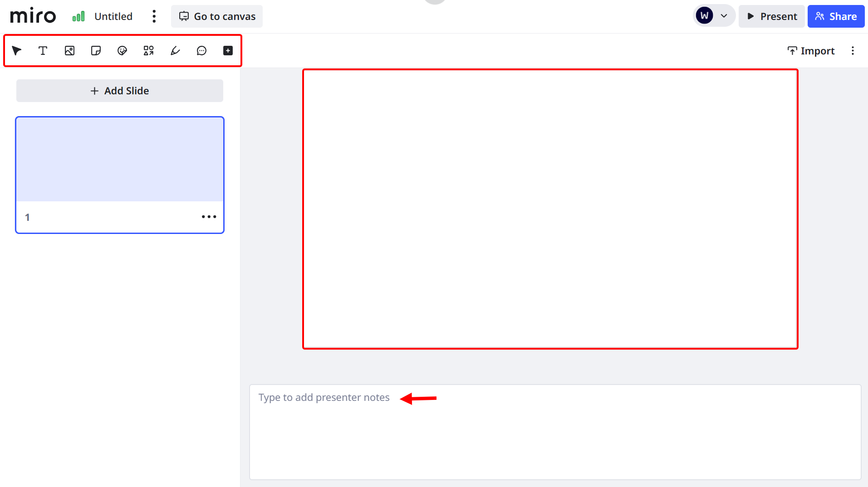Open more tools with the plus icon

coord(227,50)
